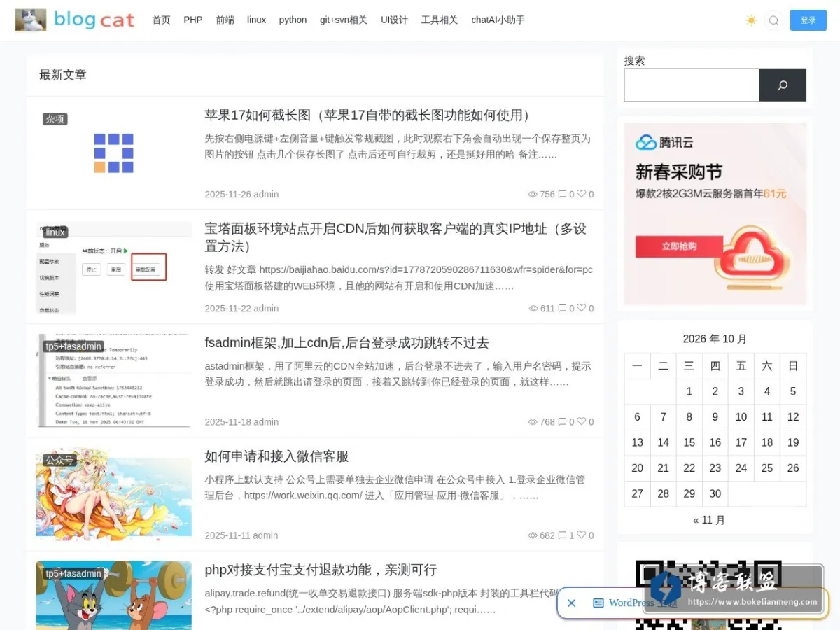Click the 2025-11-26 admin byline text
Image resolution: width=840 pixels, height=630 pixels.
[241, 195]
